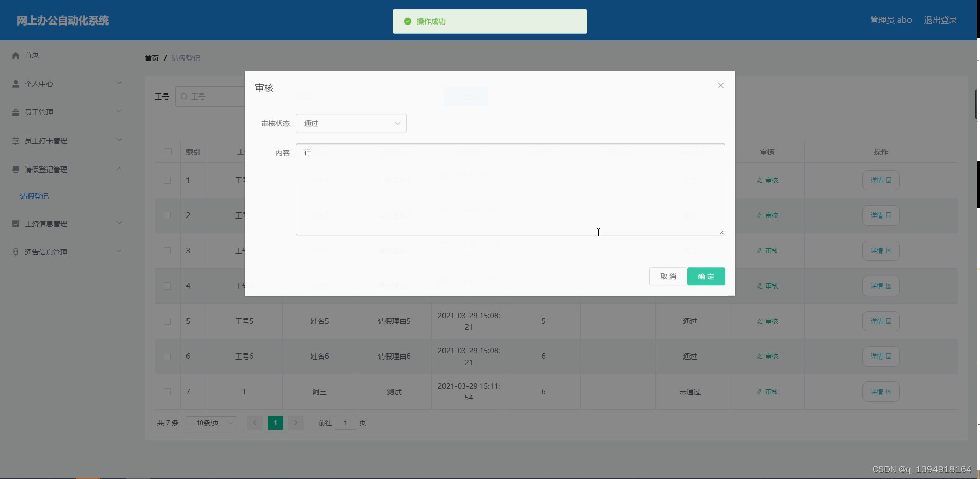Click the briefcase icon beside 员工管理
Screen dimensions: 980x479
pos(16,112)
